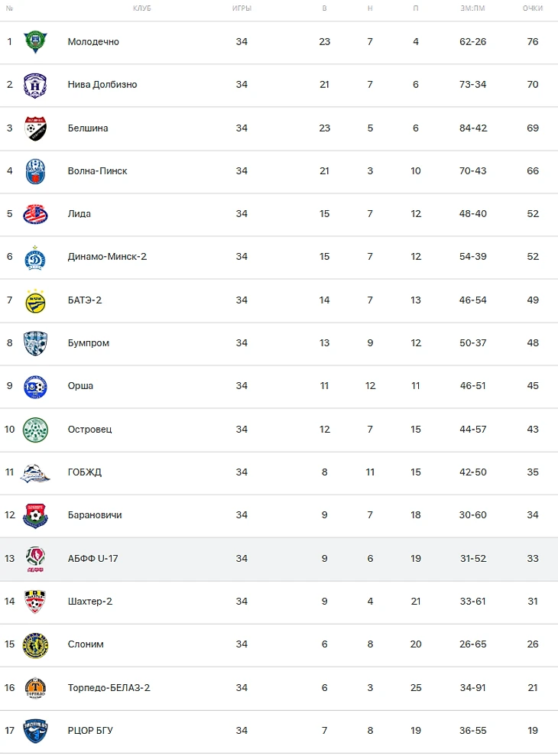Image resolution: width=558 pixels, height=756 pixels.
Task: Click the Молодечно club logo
Action: click(35, 41)
